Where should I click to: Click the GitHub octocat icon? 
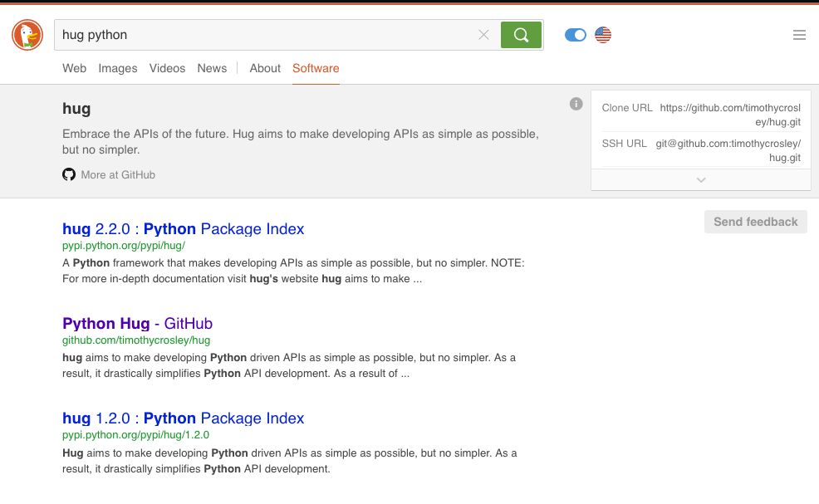69,174
